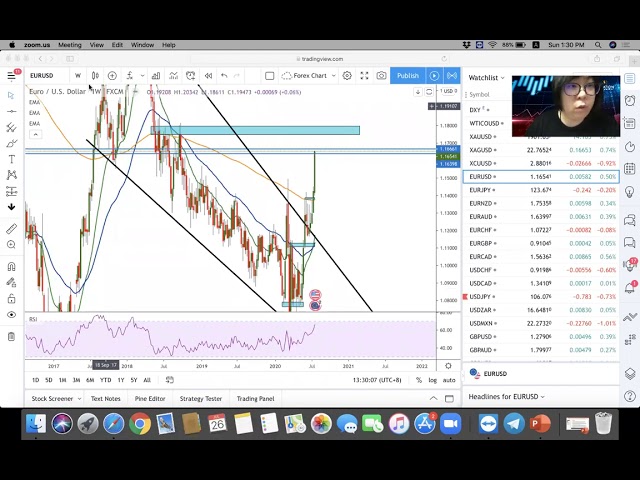640x480 pixels.
Task: Open the candlestick chart style selector
Action: coord(95,76)
